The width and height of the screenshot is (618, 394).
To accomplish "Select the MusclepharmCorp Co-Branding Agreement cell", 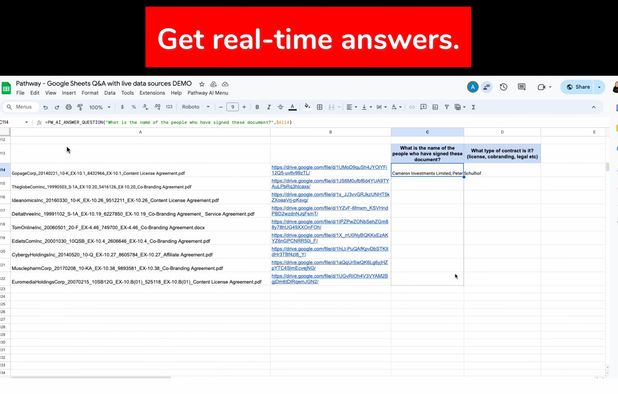I will pos(140,265).
